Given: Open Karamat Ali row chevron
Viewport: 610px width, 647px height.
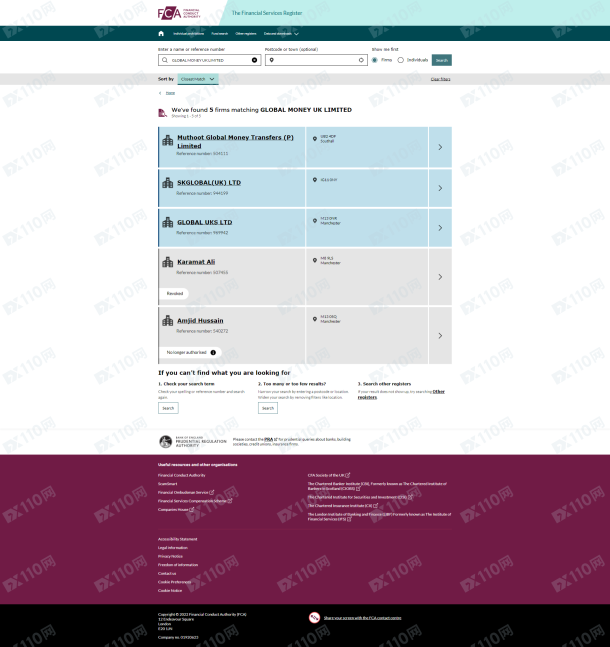Looking at the screenshot, I should [440, 277].
